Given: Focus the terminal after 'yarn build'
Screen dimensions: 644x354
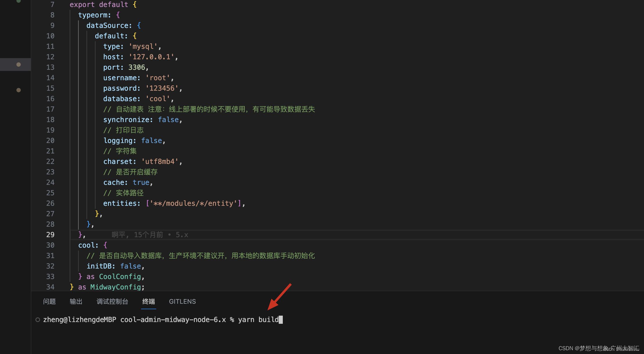Looking at the screenshot, I should point(281,320).
